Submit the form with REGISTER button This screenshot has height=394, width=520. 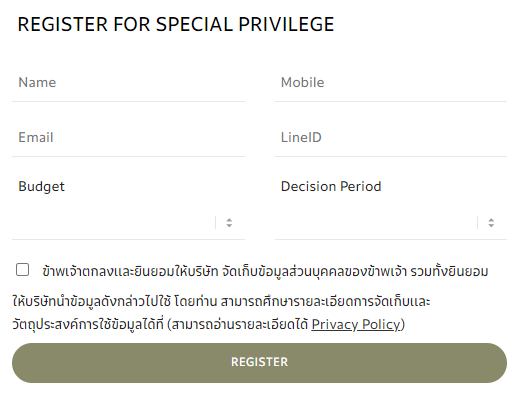click(259, 363)
